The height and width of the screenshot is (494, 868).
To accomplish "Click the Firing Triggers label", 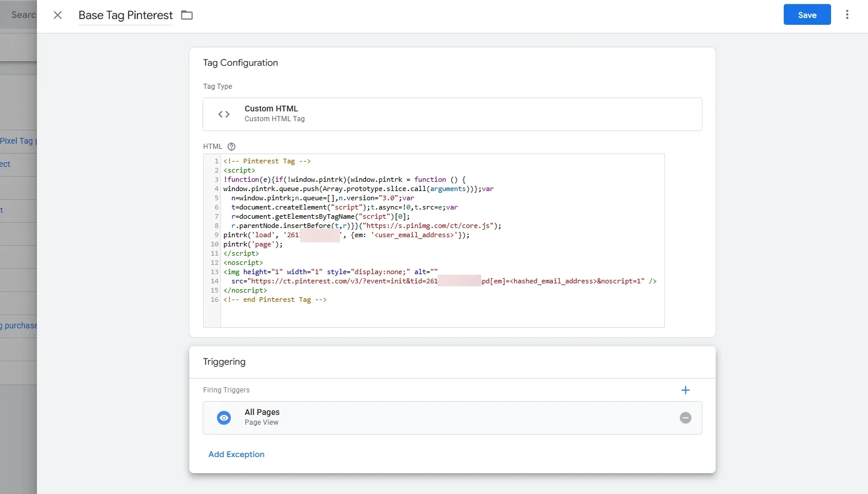I will pyautogui.click(x=226, y=390).
